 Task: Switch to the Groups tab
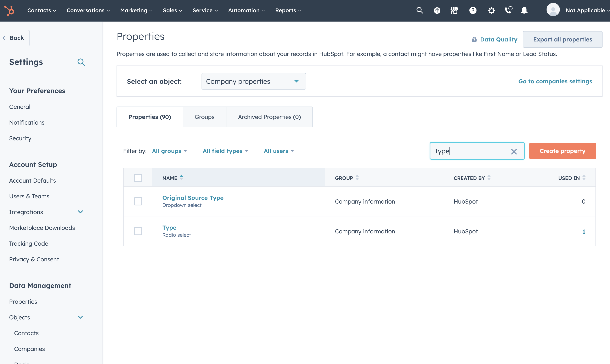[204, 117]
